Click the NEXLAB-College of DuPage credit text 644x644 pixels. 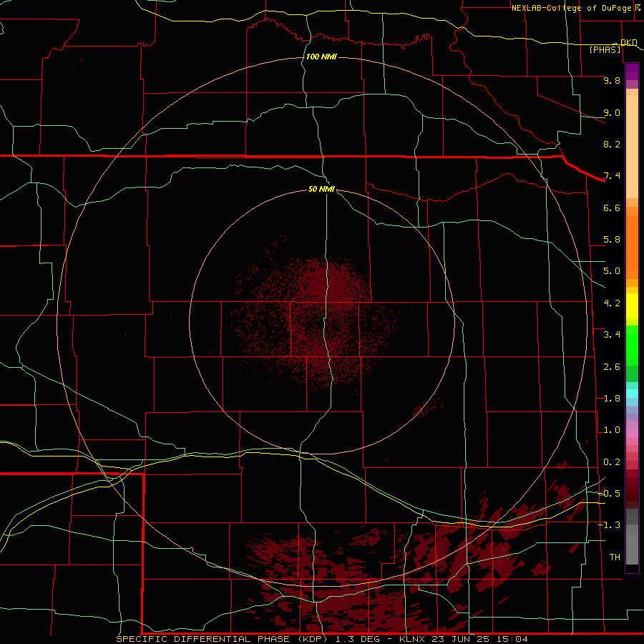coord(571,8)
